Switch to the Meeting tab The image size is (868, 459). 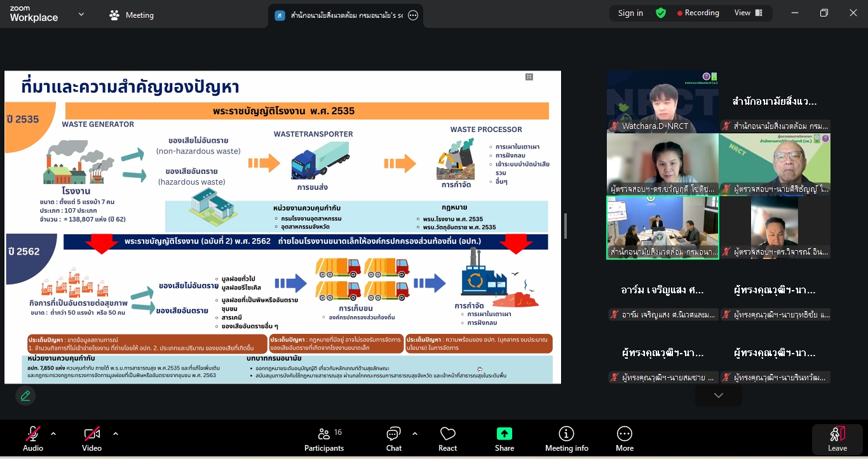coord(132,15)
